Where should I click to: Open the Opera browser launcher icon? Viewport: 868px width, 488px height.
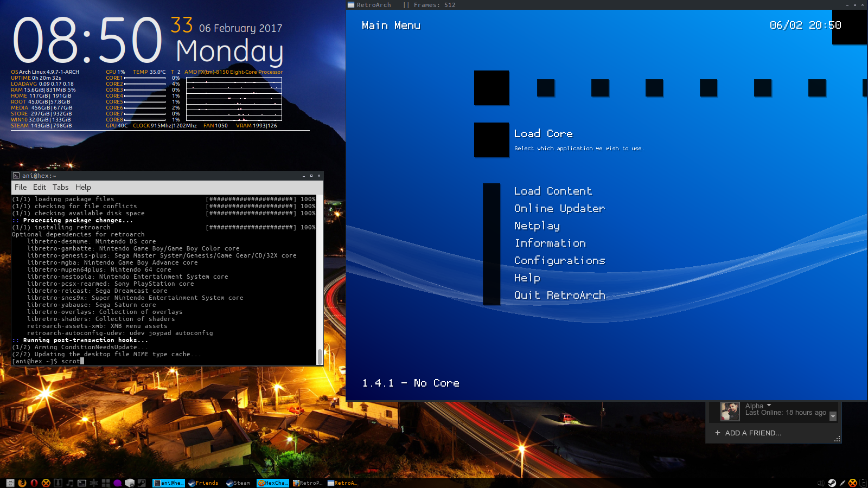click(34, 483)
